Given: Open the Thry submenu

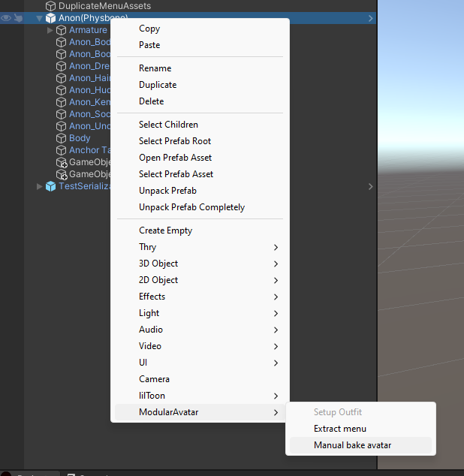Looking at the screenshot, I should click(200, 247).
